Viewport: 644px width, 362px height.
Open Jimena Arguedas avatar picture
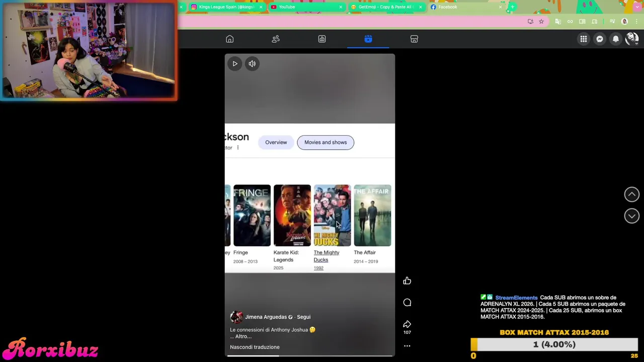[x=236, y=317]
